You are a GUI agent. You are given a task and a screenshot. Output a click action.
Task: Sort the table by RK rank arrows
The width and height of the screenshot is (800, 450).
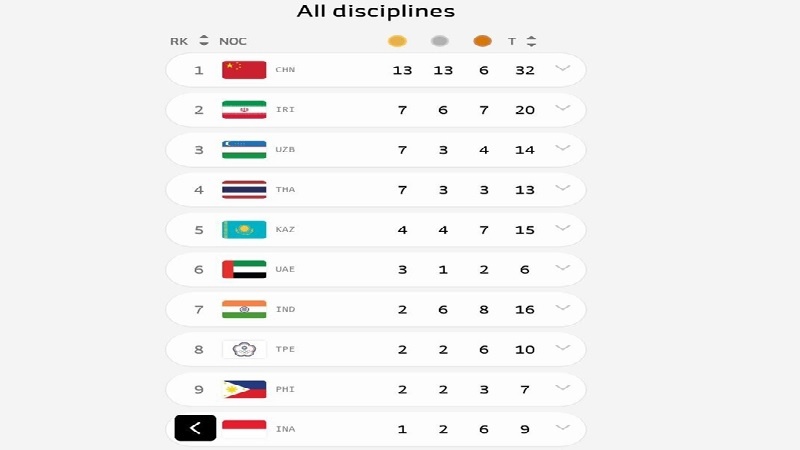pyautogui.click(x=204, y=41)
